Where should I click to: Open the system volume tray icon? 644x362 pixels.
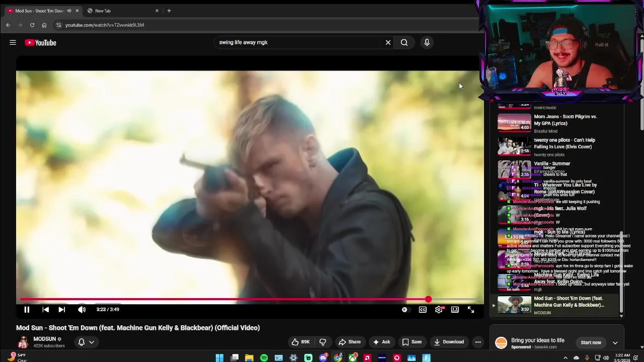tap(607, 358)
